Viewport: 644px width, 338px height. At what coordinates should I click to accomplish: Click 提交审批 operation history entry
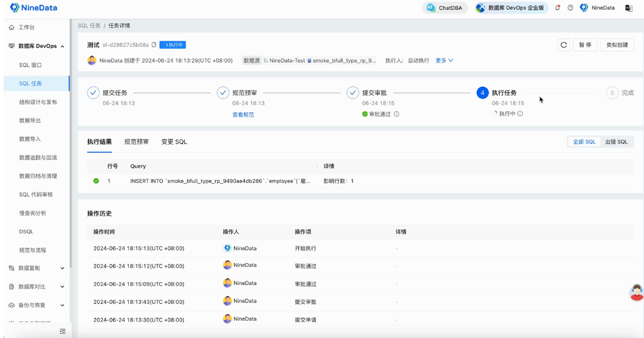click(x=306, y=302)
